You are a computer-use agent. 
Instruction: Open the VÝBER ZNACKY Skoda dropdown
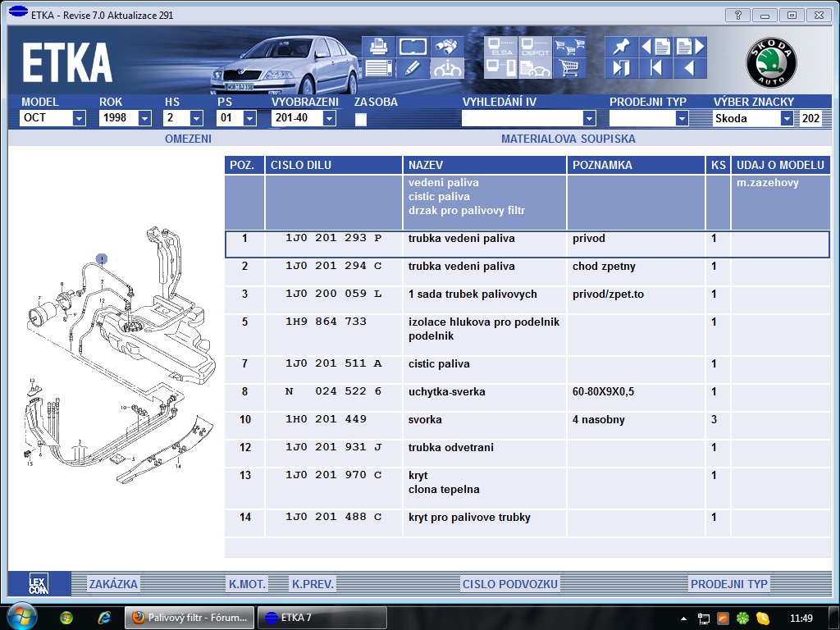787,118
